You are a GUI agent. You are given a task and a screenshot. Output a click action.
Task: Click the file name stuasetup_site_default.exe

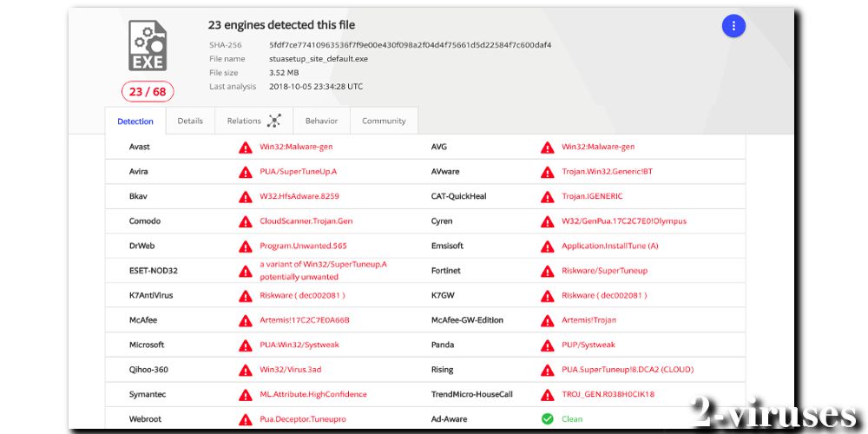(x=319, y=59)
